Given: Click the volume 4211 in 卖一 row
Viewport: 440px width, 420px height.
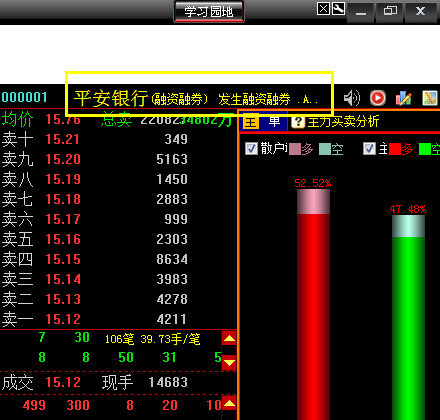Looking at the screenshot, I should [171, 319].
